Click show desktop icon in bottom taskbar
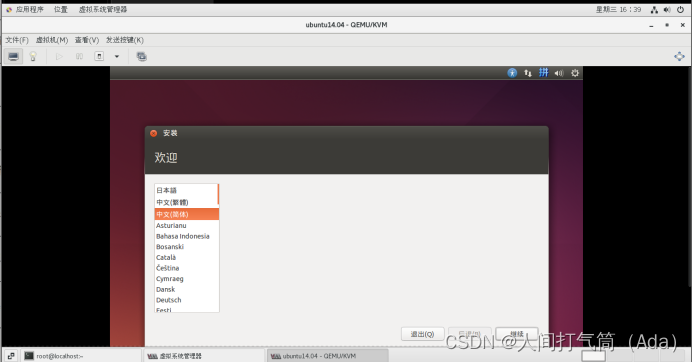The height and width of the screenshot is (362, 693). (11, 356)
